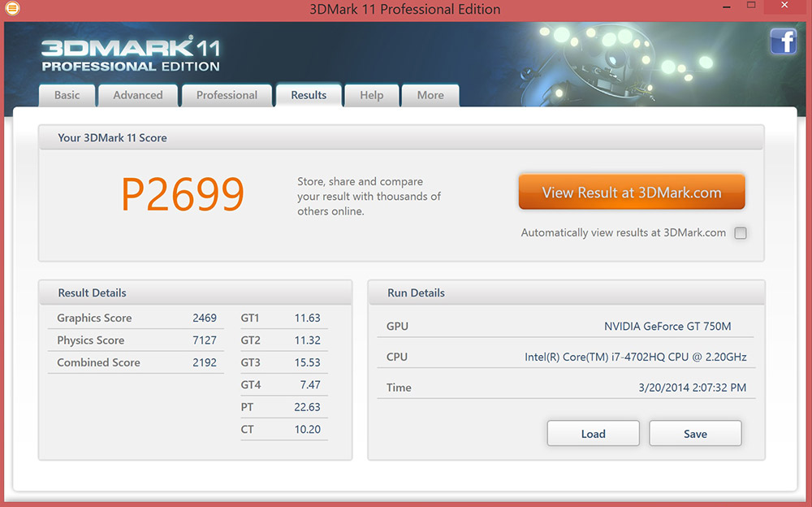The width and height of the screenshot is (812, 507).
Task: Select the P2699 score value
Action: click(183, 194)
